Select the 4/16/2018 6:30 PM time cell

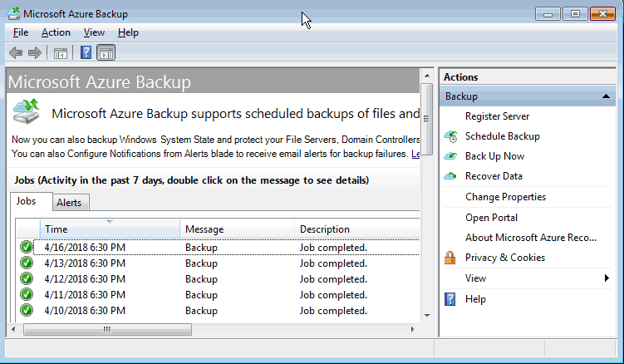85,248
